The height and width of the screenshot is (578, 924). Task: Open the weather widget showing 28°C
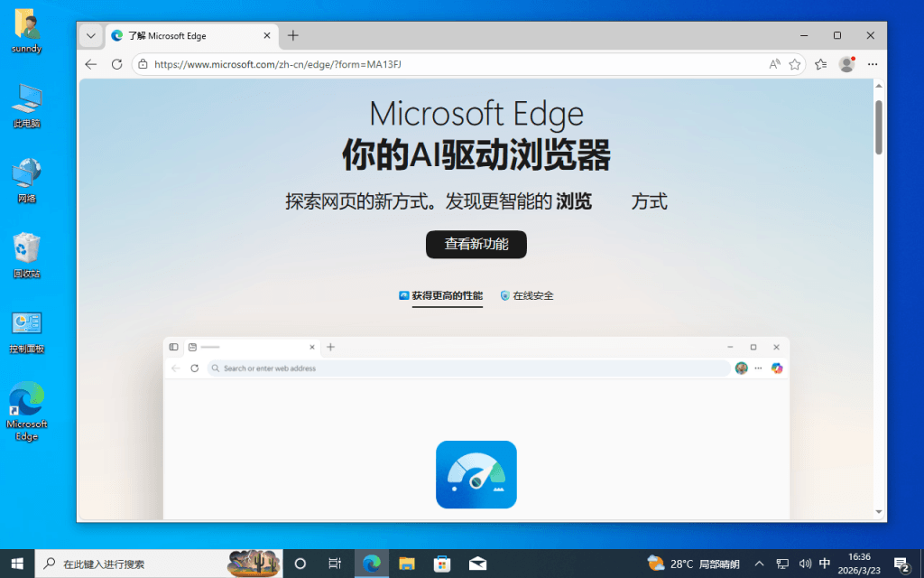click(693, 564)
